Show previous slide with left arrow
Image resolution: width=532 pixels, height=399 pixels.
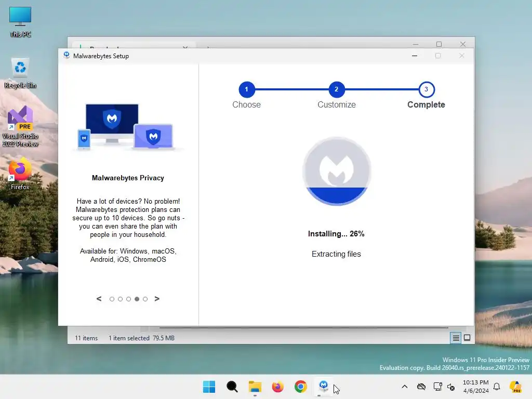tap(99, 299)
